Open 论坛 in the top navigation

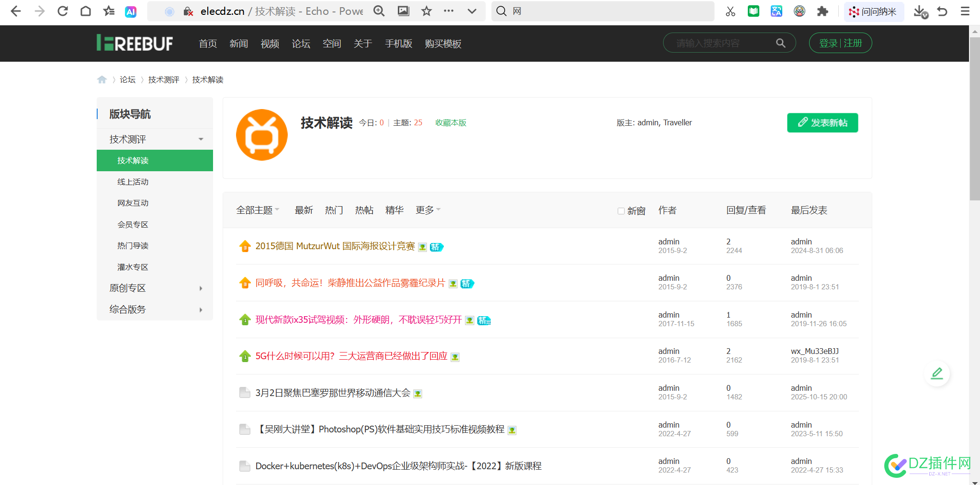tap(301, 44)
